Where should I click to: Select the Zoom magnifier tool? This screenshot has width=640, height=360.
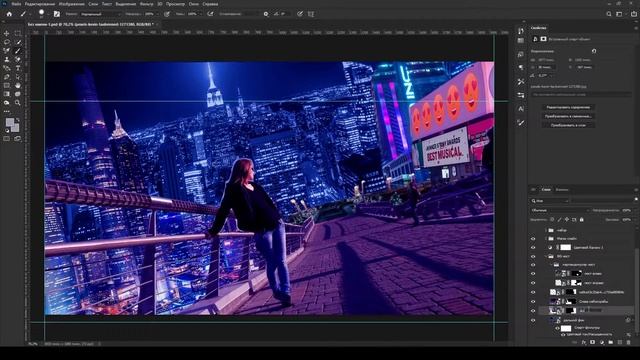point(18,102)
